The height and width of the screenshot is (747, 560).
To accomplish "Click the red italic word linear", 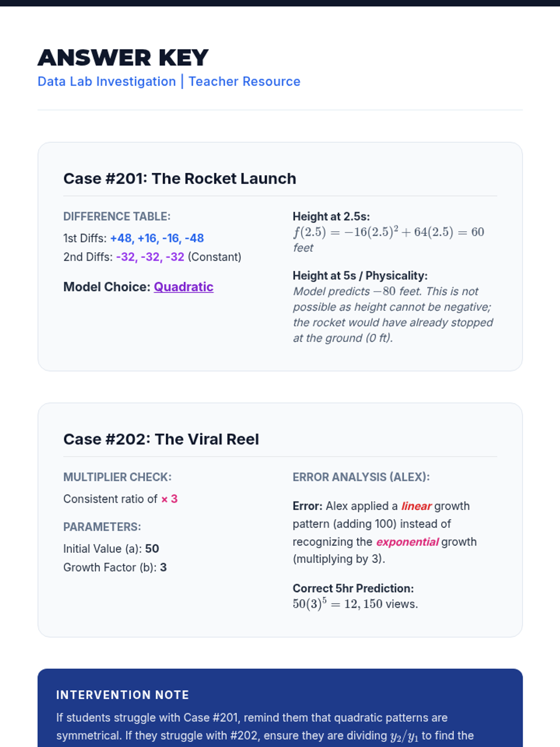I will [x=416, y=506].
